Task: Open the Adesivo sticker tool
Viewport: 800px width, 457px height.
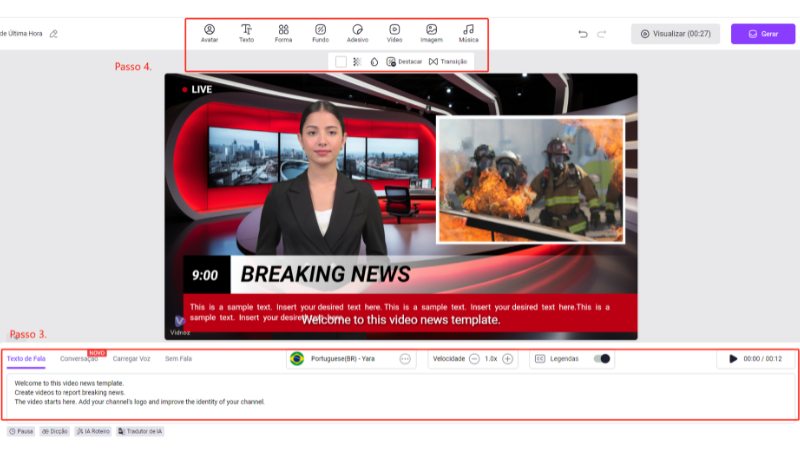Action: [x=357, y=33]
